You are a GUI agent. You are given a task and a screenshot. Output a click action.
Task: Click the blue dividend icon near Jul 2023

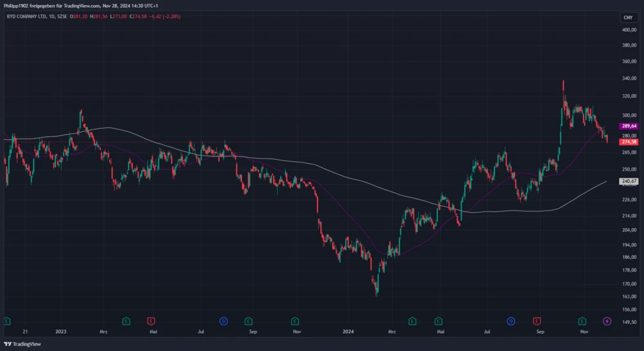tap(223, 321)
